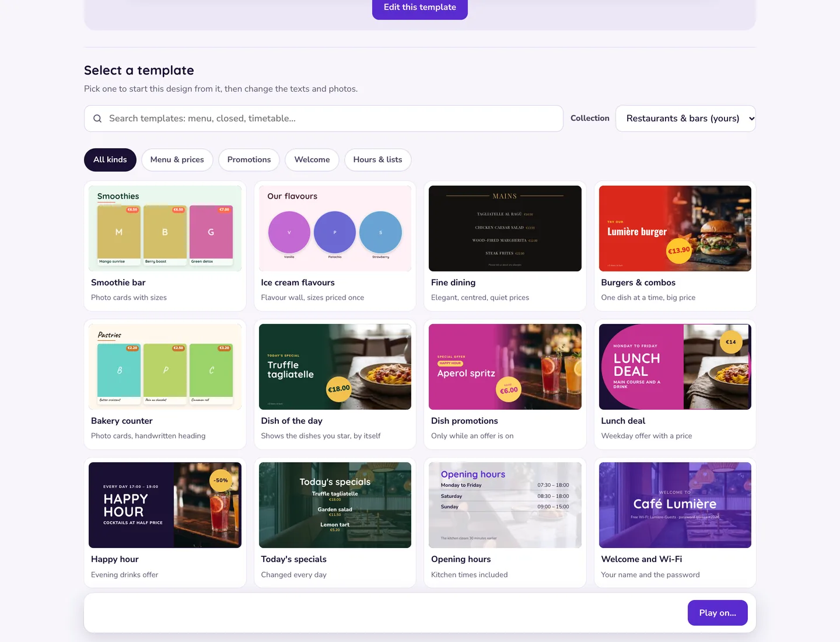Viewport: 840px width, 642px height.
Task: Choose the Happy hour template thumbnail
Action: tap(165, 505)
